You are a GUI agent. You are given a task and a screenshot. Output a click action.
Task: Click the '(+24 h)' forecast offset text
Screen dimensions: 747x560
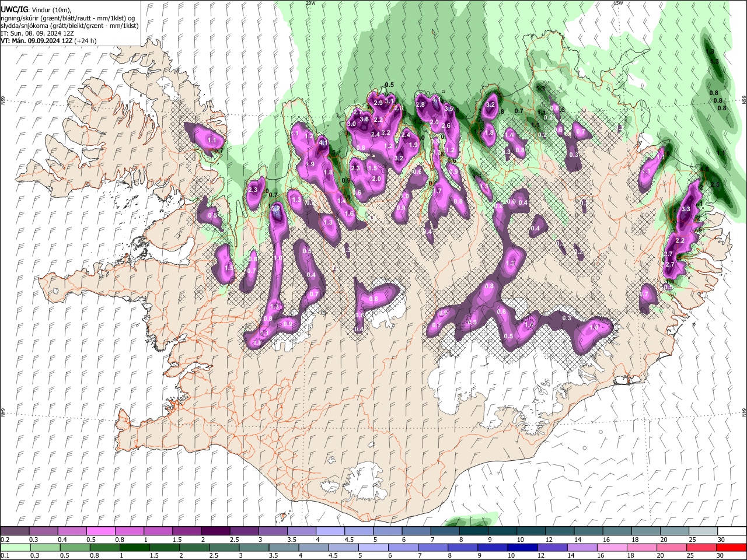85,41
